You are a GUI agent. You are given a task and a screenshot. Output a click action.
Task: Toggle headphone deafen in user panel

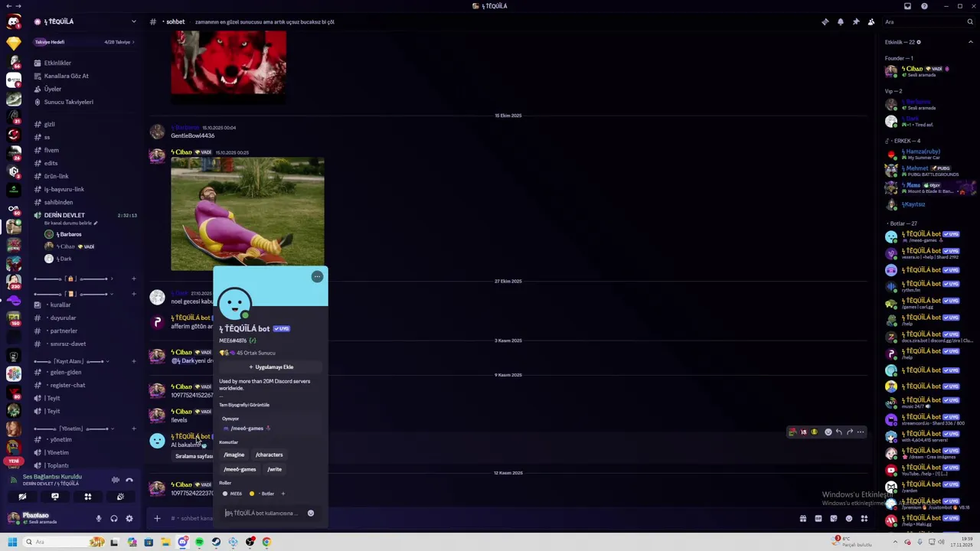113,518
